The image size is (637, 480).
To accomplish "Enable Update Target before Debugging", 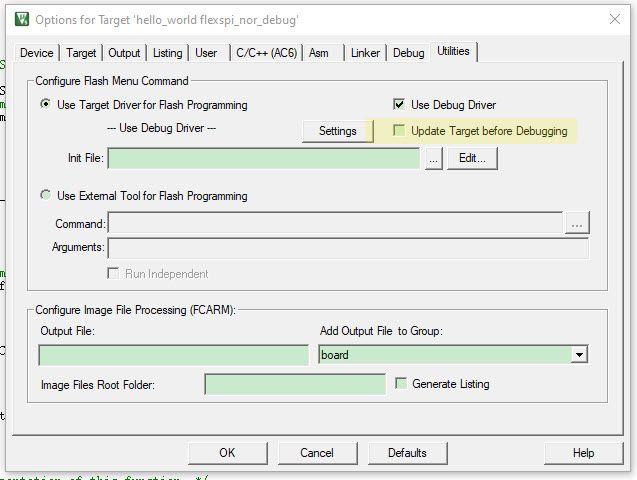I will pyautogui.click(x=399, y=130).
